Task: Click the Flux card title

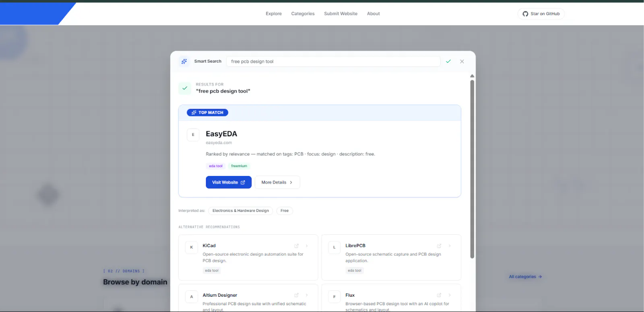Action: pyautogui.click(x=350, y=295)
